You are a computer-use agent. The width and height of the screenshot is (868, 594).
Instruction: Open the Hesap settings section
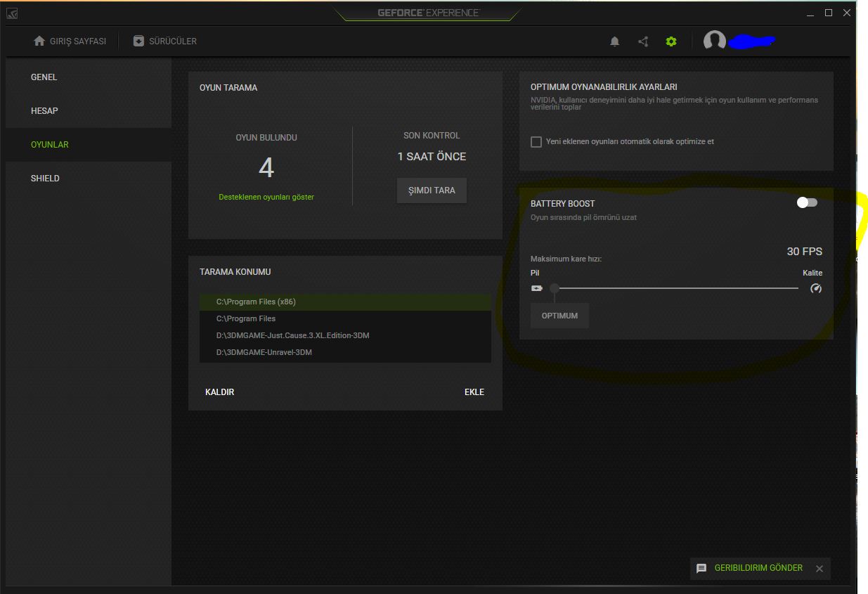[x=44, y=111]
